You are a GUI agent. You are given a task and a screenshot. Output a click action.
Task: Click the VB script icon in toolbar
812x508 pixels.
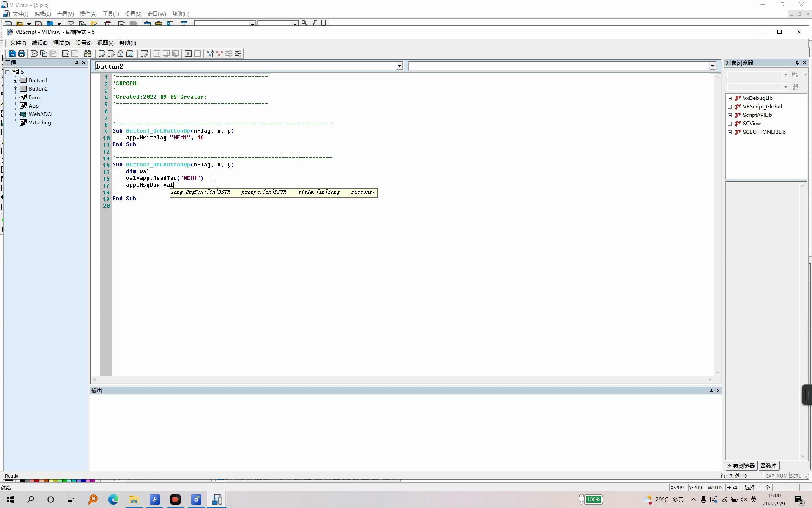click(130, 54)
